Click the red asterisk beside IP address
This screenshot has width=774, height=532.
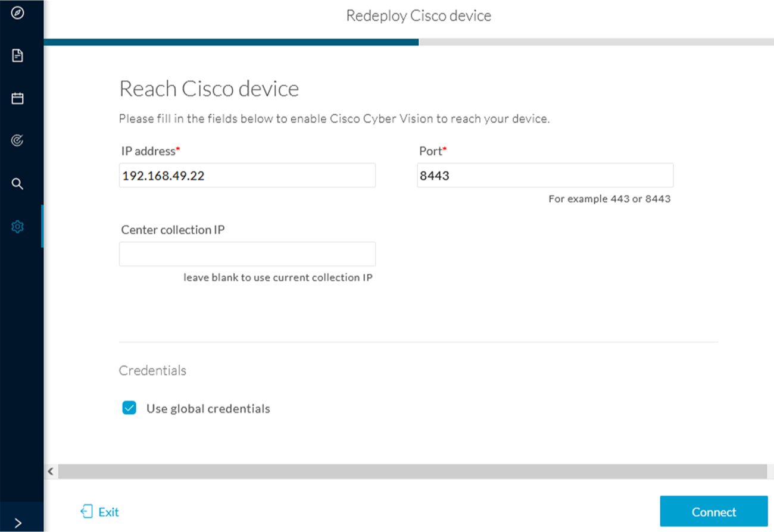tap(177, 148)
